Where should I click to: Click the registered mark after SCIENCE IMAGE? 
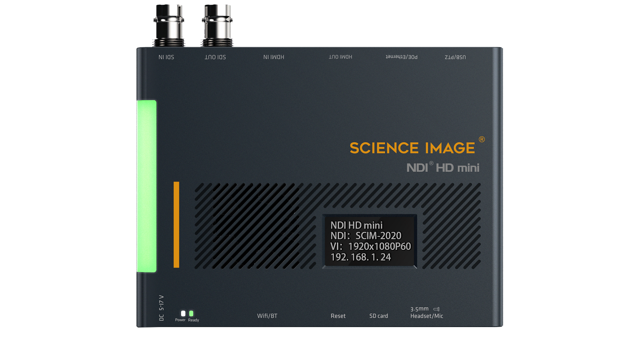[482, 140]
